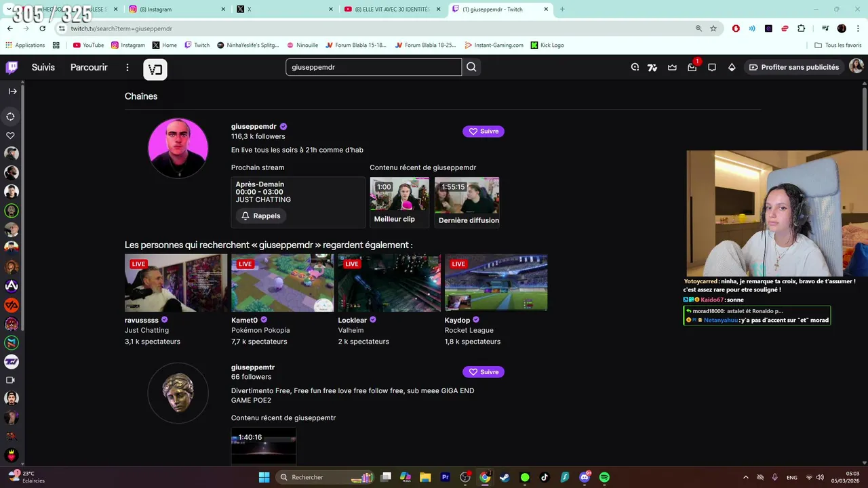Open the weather widget showing 23°C
Viewport: 868px width, 488px height.
[x=26, y=477]
